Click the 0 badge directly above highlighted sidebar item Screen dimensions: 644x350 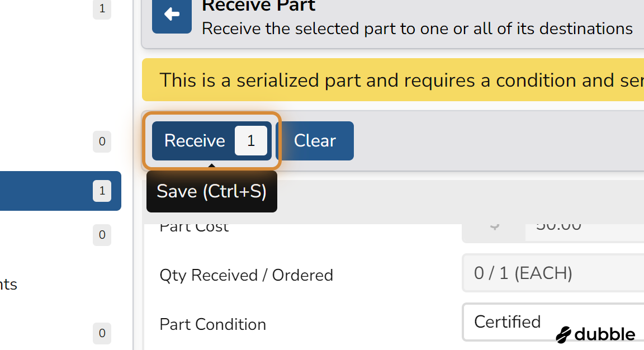[102, 141]
